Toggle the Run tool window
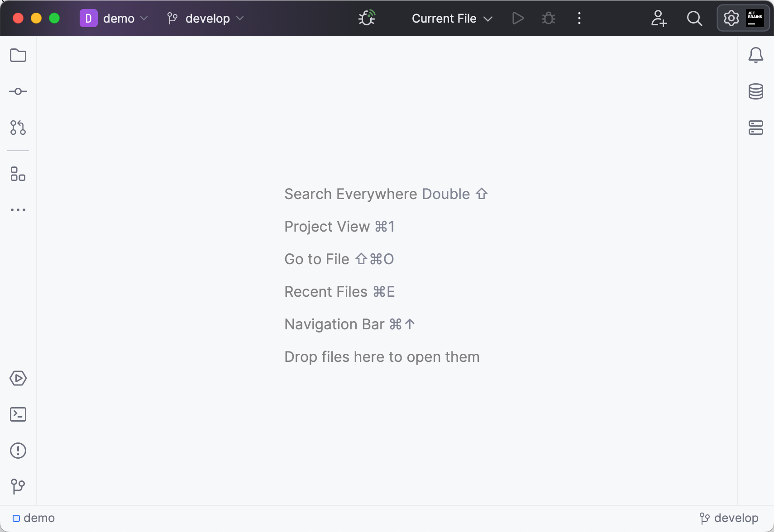Viewport: 774px width, 532px height. coord(18,379)
